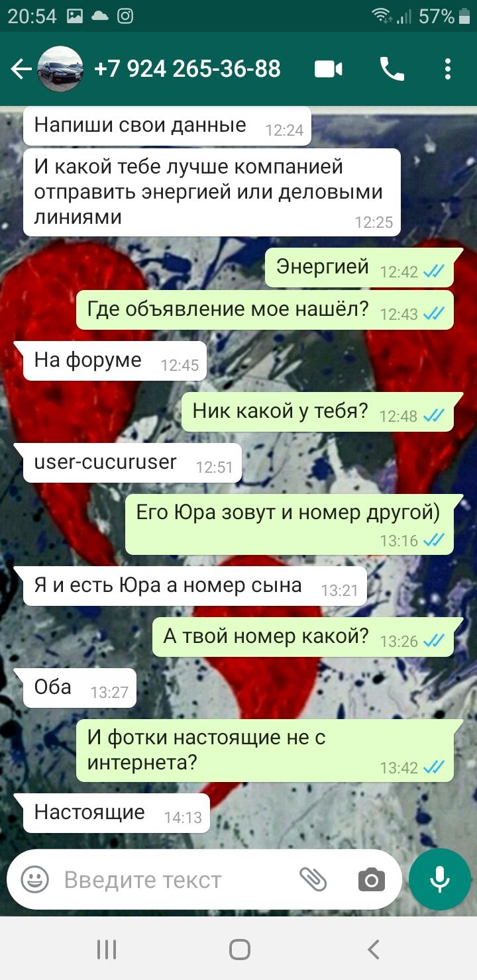Select the "user-cucuruser" message bubble

pos(132,463)
